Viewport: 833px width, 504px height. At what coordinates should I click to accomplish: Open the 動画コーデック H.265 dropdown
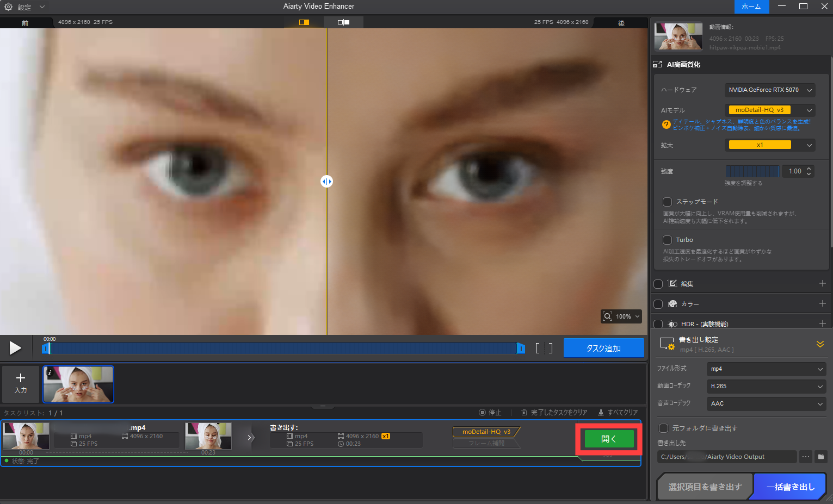766,386
